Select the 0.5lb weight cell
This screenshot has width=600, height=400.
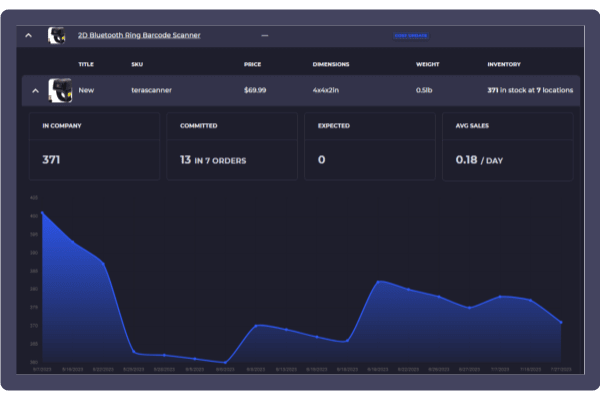point(424,90)
